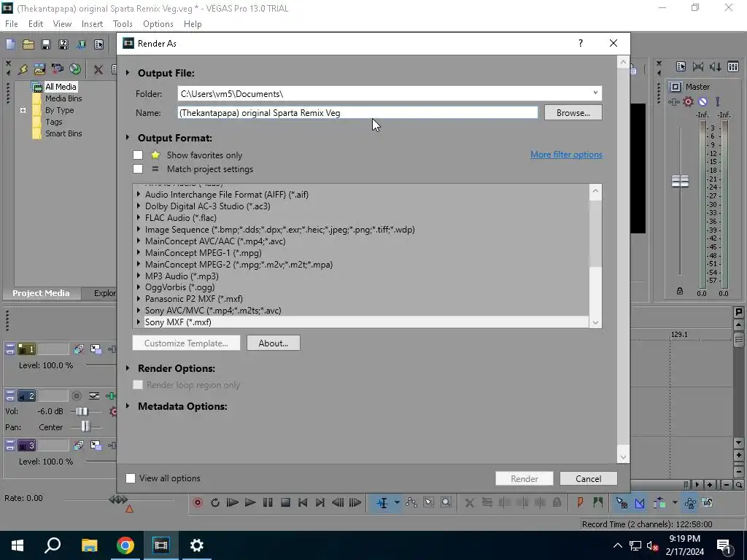The image size is (747, 560).
Task: Select the Selection Edit tool icon
Action: (x=428, y=502)
